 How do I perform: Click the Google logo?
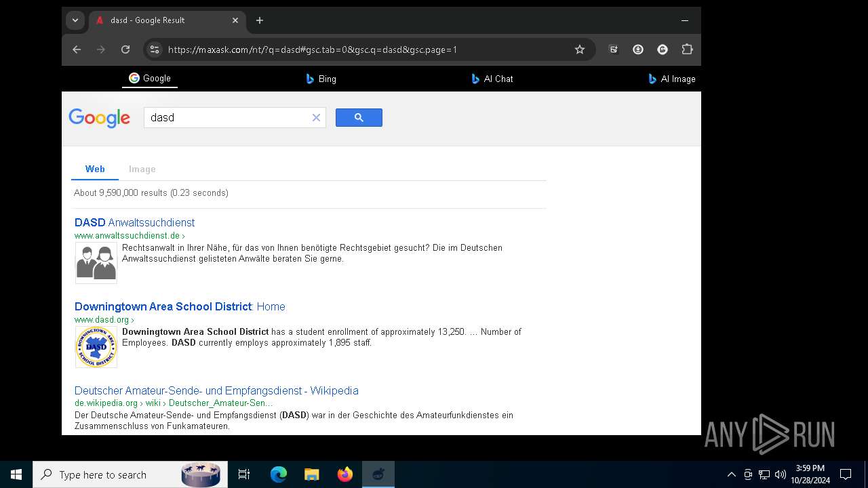99,118
